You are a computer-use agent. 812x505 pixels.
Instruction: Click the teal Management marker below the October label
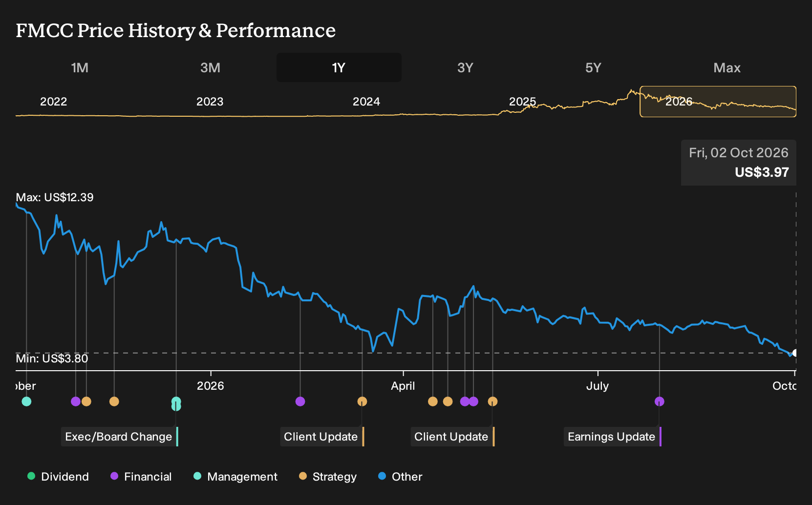pos(26,401)
